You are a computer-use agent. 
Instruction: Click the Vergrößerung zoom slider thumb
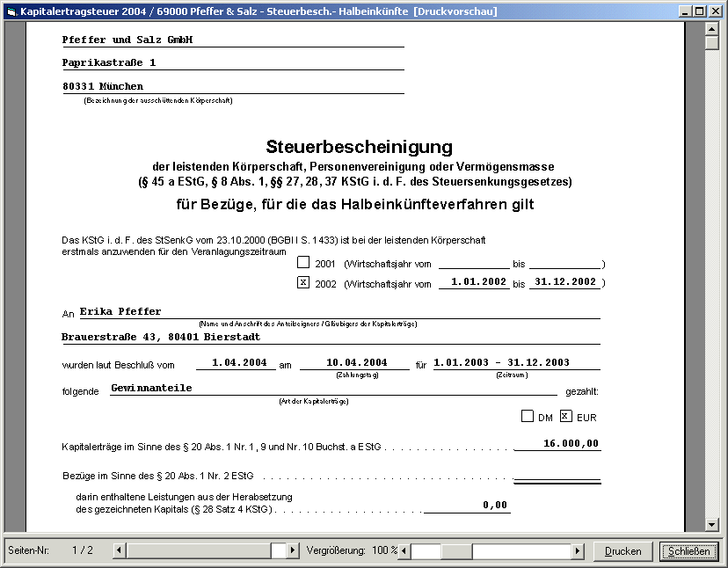(456, 550)
